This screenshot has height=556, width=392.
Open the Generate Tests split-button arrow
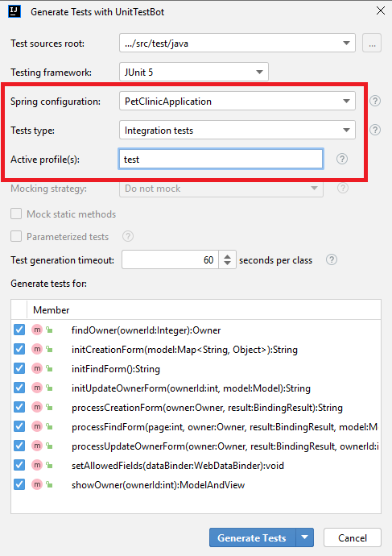click(304, 537)
